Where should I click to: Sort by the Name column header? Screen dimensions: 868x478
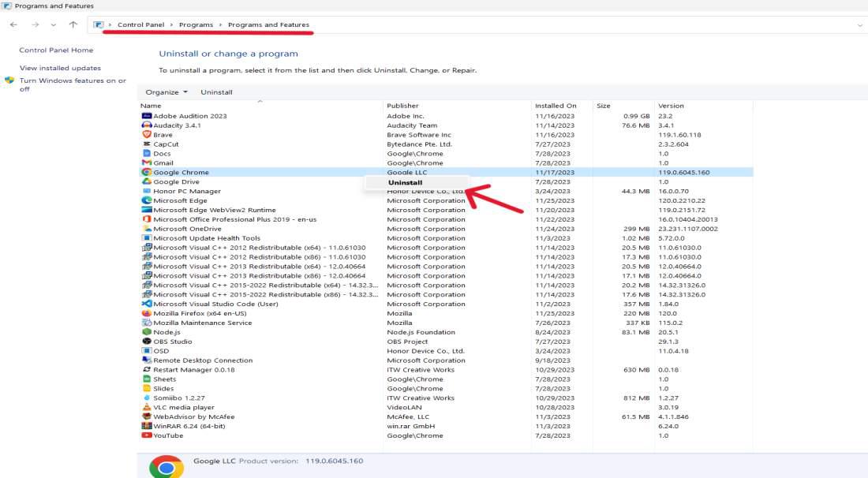click(151, 106)
